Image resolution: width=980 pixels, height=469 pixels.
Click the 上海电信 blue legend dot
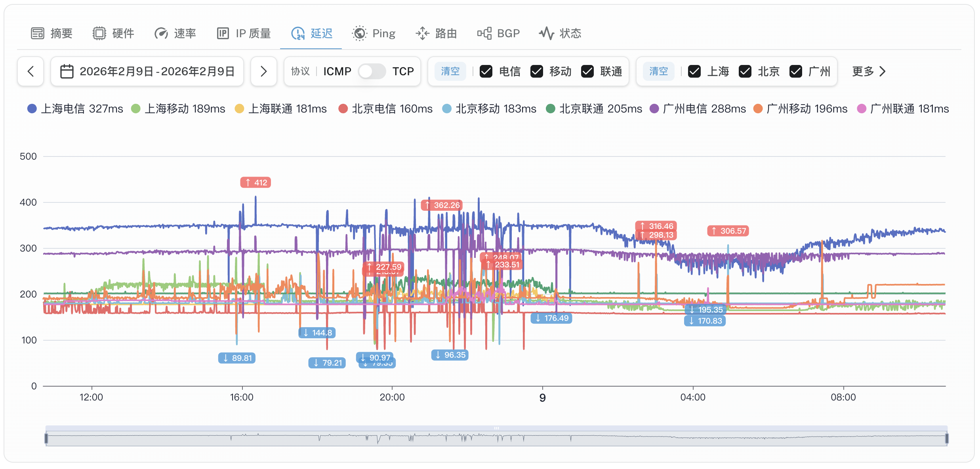[32, 109]
